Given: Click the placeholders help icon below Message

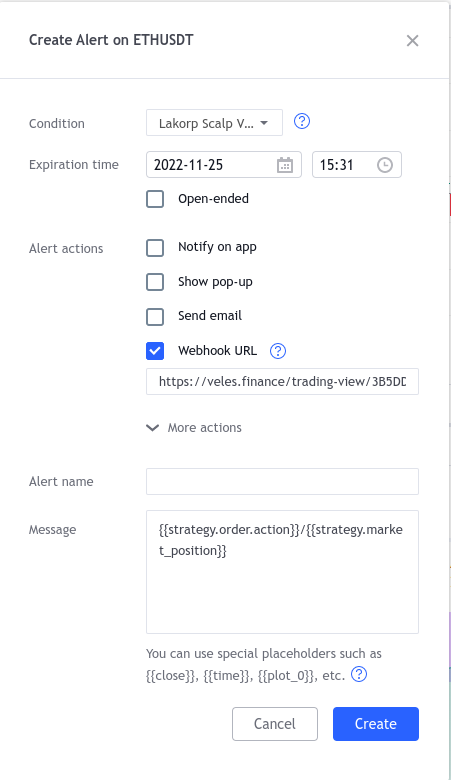Looking at the screenshot, I should click(x=359, y=675).
